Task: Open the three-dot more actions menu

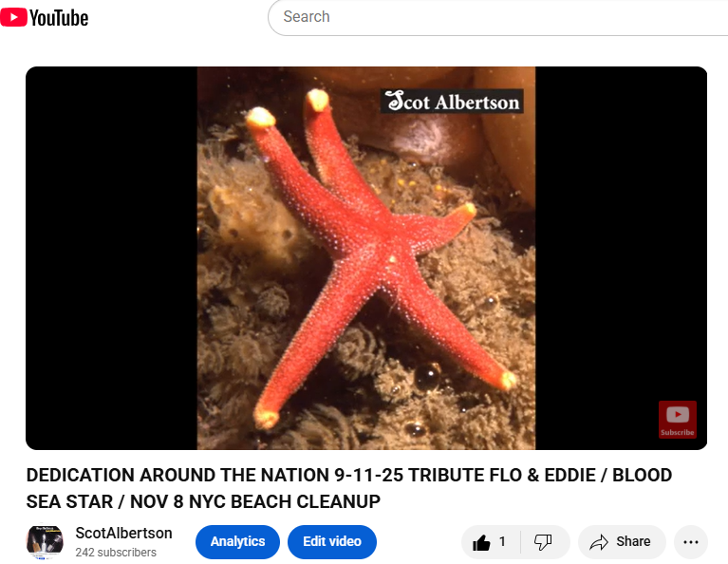Action: click(690, 542)
